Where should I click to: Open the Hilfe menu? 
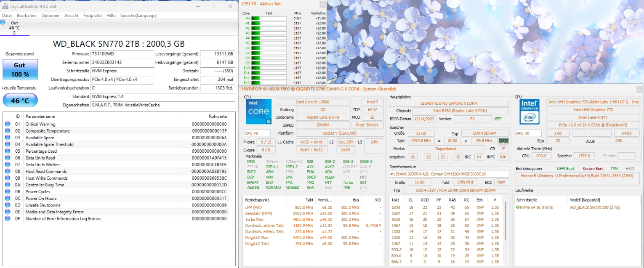[111, 16]
